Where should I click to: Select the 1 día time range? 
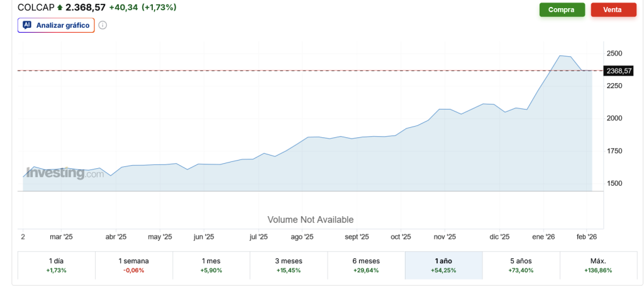(56, 265)
